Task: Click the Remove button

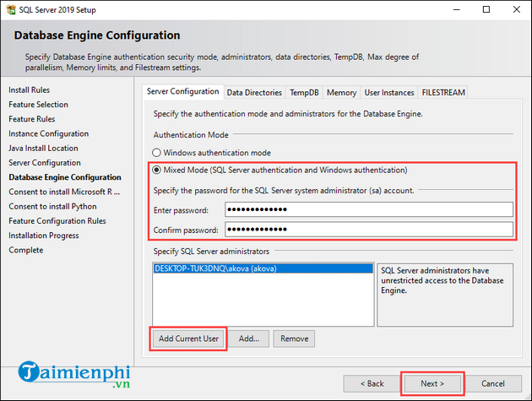Action: (294, 339)
